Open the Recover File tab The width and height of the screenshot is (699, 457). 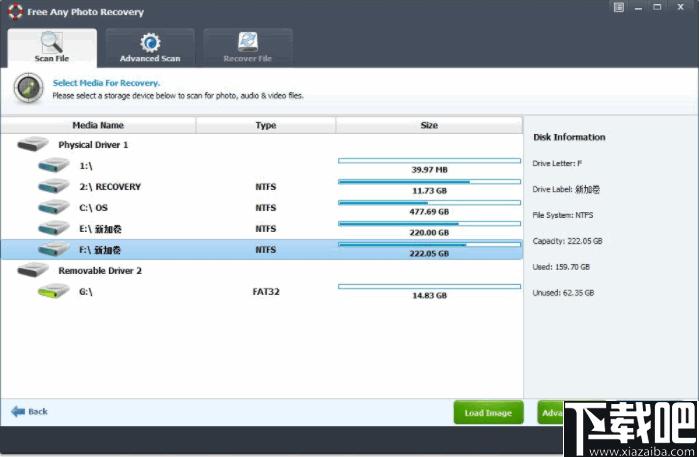(x=248, y=48)
